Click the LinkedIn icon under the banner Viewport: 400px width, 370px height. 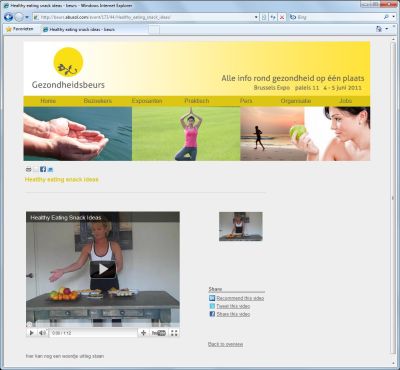point(50,170)
